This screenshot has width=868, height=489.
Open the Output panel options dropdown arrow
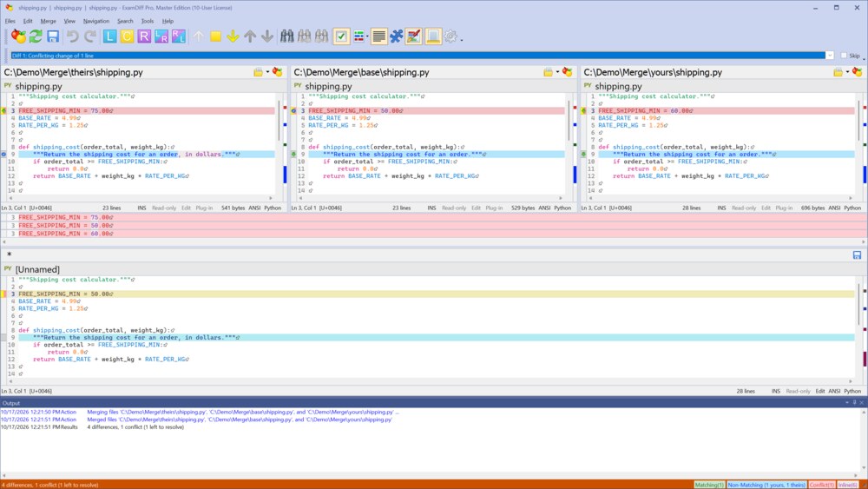(847, 403)
